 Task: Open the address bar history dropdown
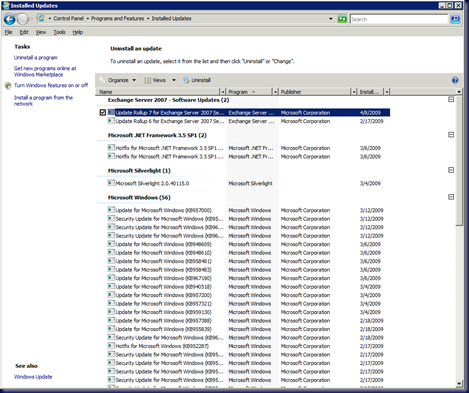pos(331,19)
